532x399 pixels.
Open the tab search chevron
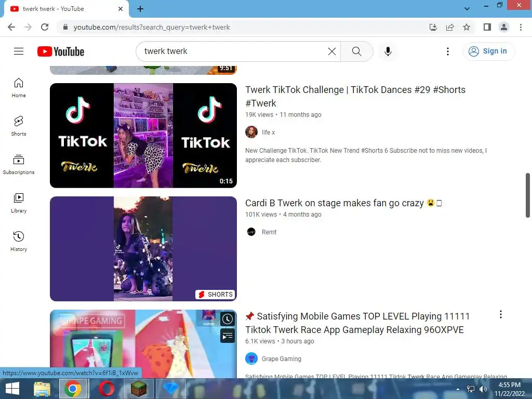point(467,9)
